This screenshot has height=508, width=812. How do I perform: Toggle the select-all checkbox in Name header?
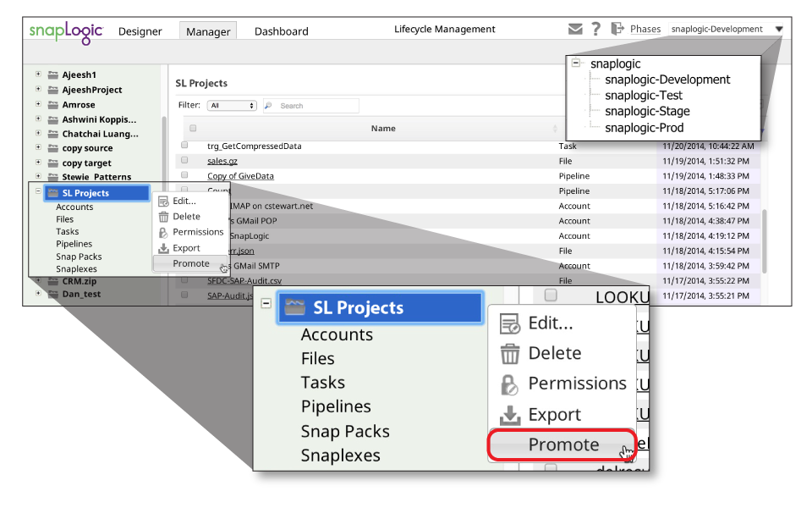(x=193, y=128)
